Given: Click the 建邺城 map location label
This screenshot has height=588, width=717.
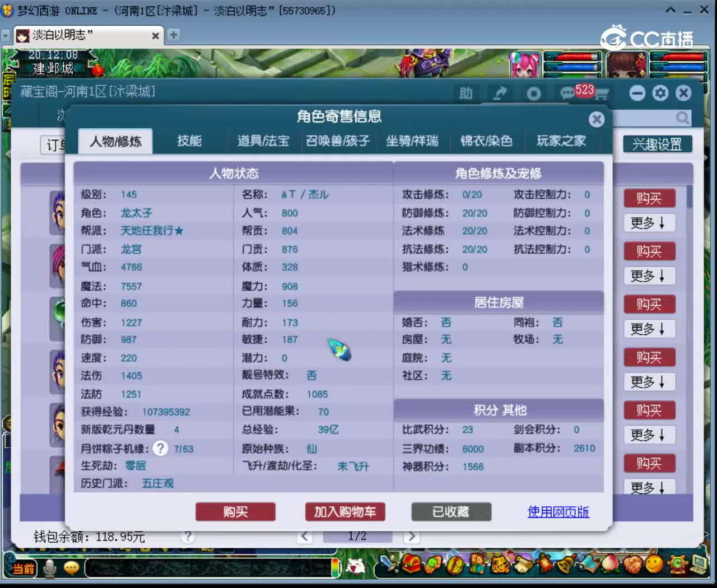Looking at the screenshot, I should tap(53, 69).
